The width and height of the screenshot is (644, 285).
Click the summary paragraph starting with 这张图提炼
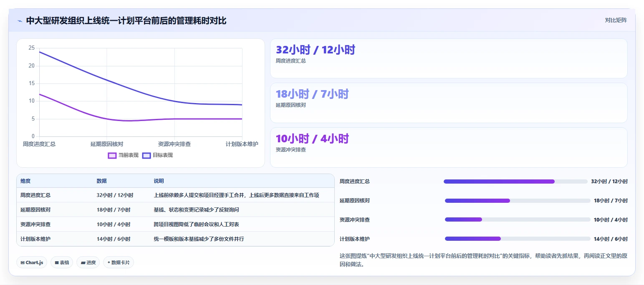[x=483, y=260]
